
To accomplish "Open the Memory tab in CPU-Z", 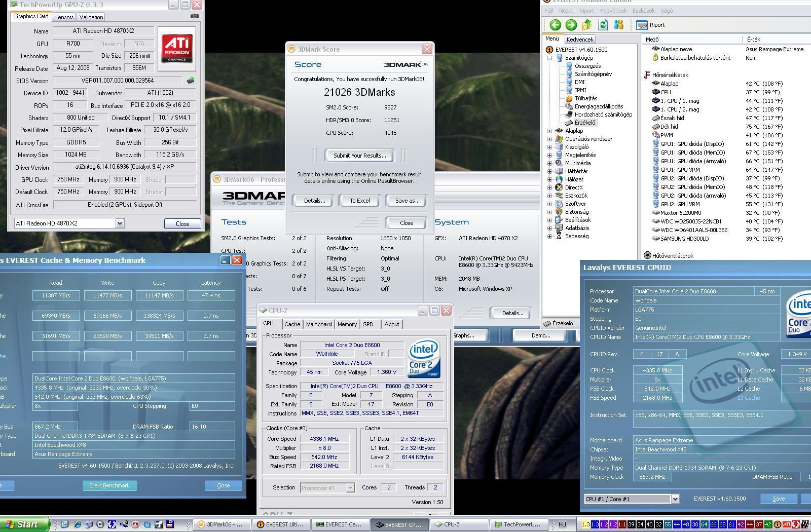I will tap(347, 324).
